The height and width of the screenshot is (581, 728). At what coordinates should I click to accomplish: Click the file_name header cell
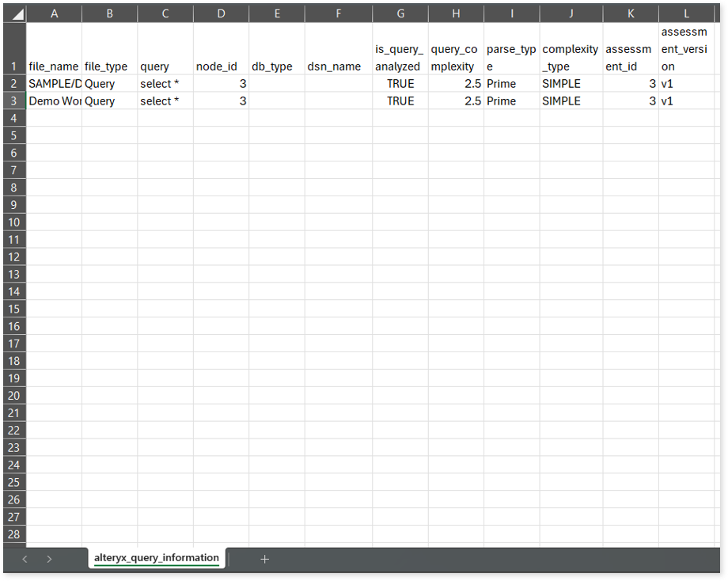click(54, 66)
